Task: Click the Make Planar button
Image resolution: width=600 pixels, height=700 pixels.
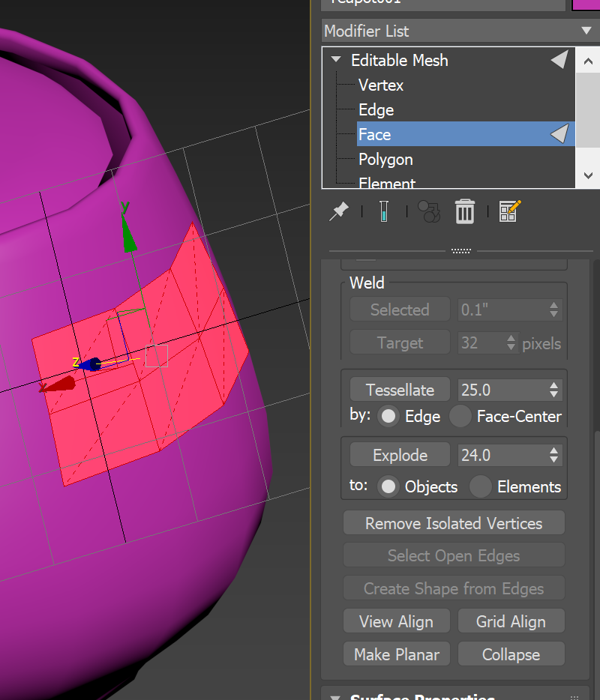Action: click(x=397, y=654)
